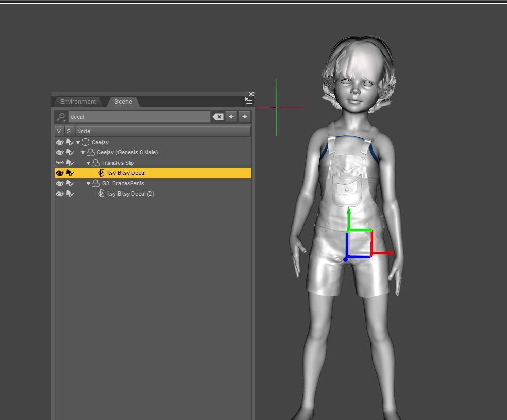This screenshot has width=507, height=420.
Task: Click the next search result arrow
Action: [x=244, y=116]
